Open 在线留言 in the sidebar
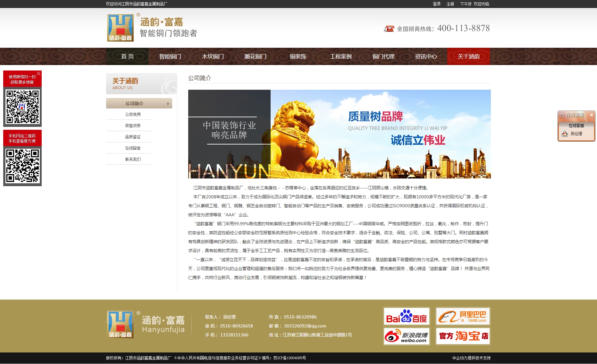Screen dimensions: 597x364 133,148
